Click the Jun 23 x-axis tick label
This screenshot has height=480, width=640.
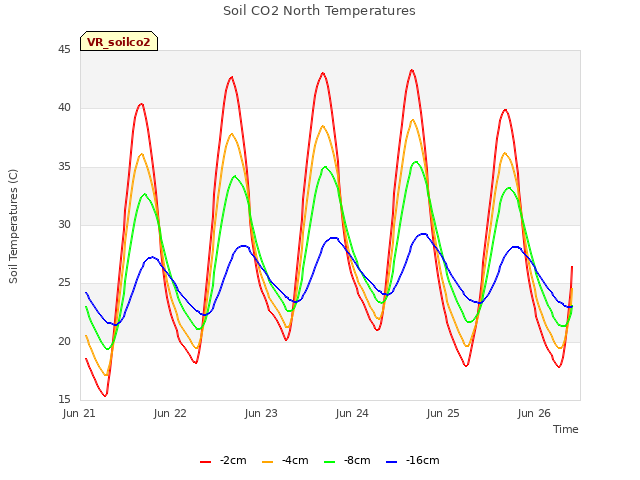(x=261, y=413)
